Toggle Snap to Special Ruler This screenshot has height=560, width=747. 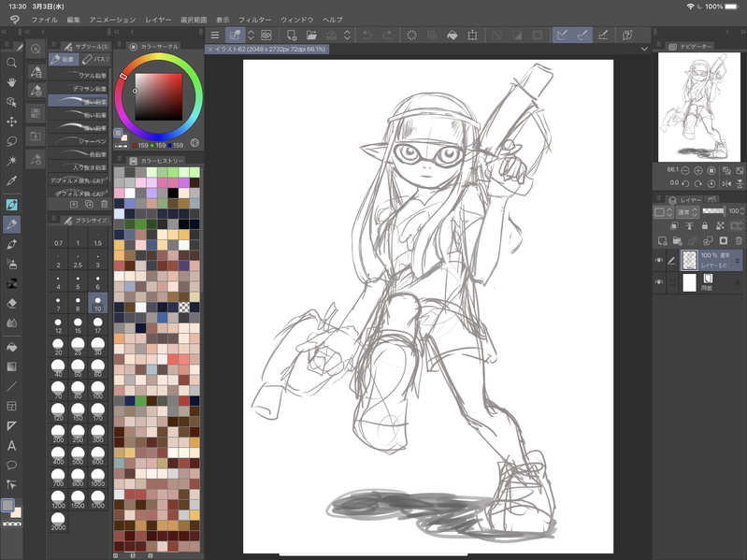pyautogui.click(x=582, y=35)
